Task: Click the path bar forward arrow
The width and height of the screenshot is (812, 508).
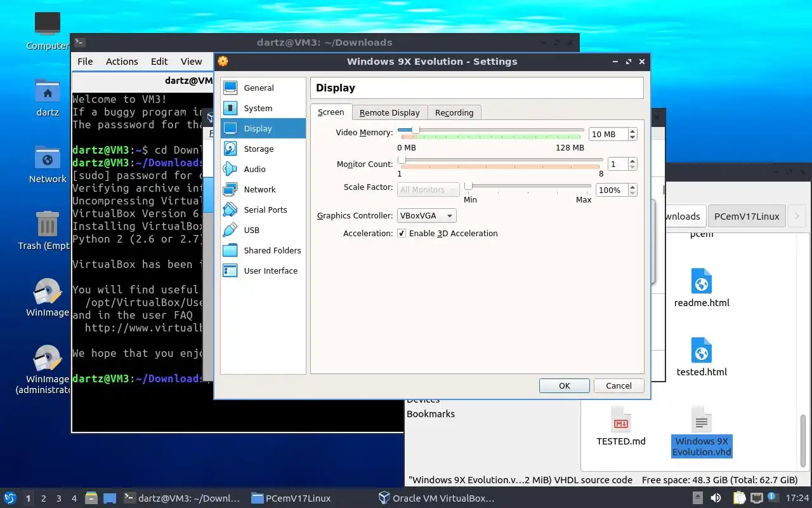Action: point(797,216)
